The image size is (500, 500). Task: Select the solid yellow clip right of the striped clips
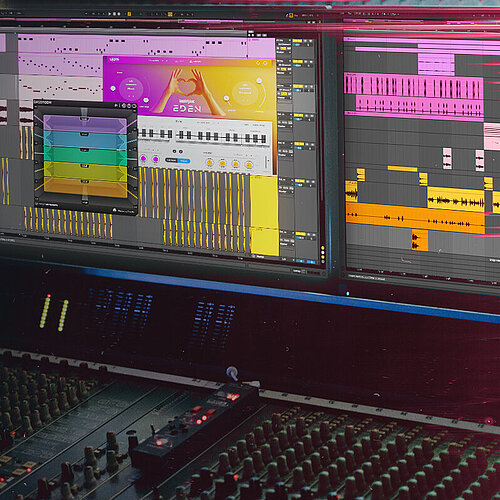pyautogui.click(x=264, y=215)
